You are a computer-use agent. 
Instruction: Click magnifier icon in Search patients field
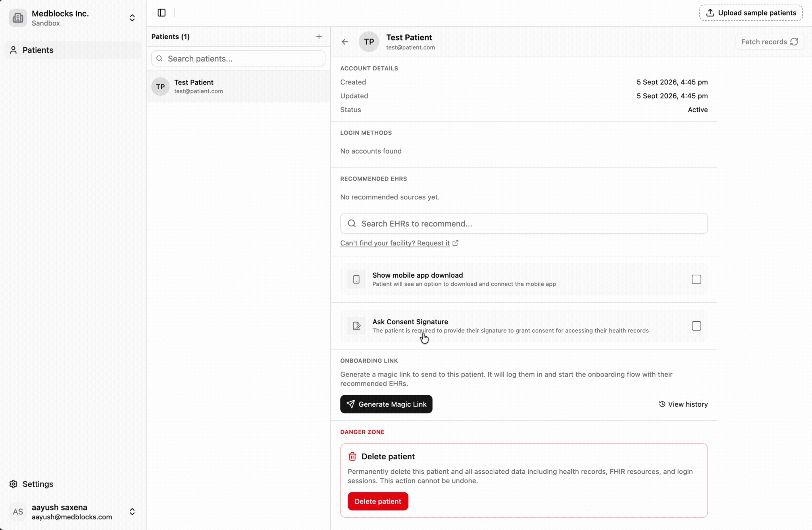coord(159,59)
